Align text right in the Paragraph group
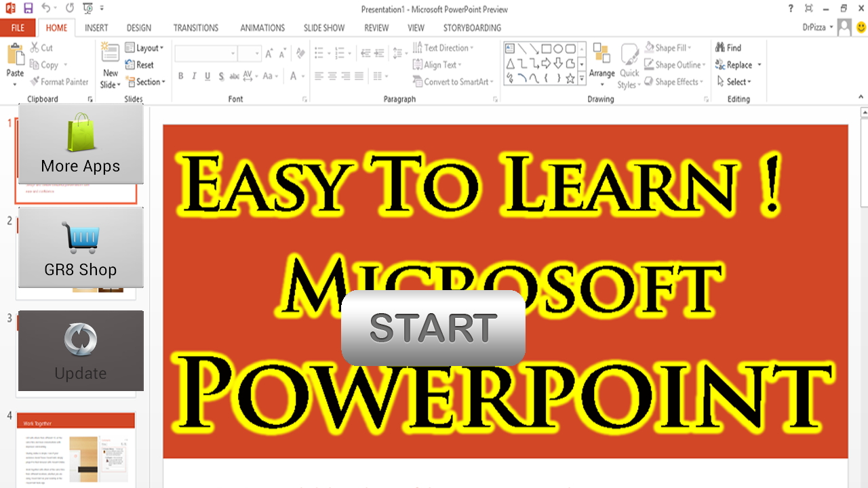Viewport: 868px width, 488px height. (346, 76)
